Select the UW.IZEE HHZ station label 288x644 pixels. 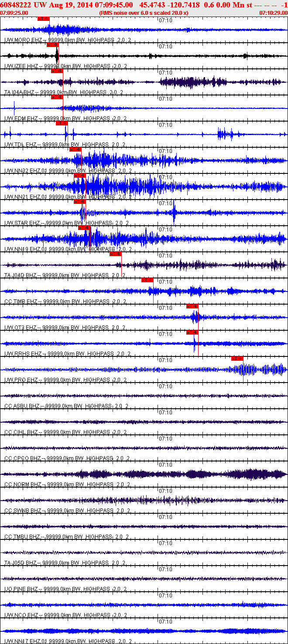[x=20, y=66]
